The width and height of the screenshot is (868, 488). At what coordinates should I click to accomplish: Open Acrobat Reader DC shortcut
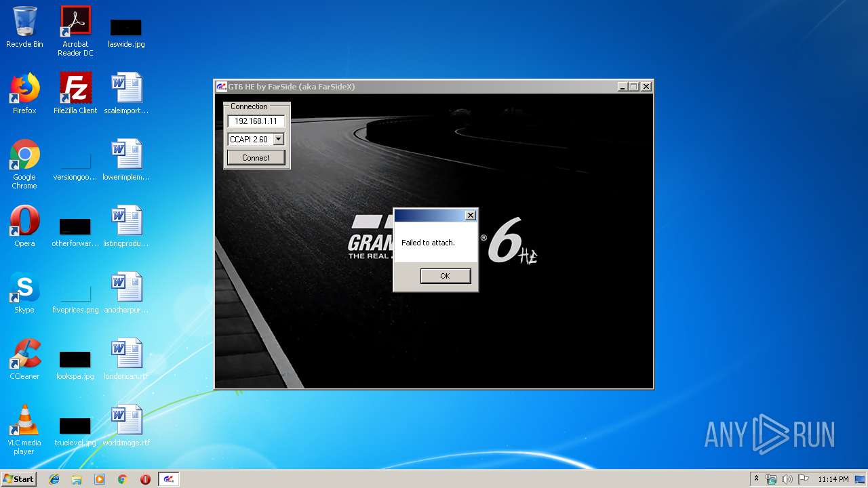point(75,31)
